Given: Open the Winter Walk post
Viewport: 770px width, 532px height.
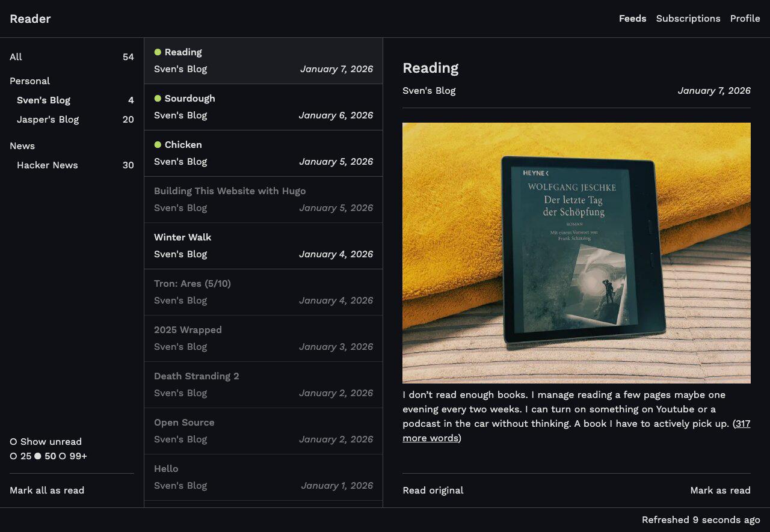Looking at the screenshot, I should (x=182, y=237).
